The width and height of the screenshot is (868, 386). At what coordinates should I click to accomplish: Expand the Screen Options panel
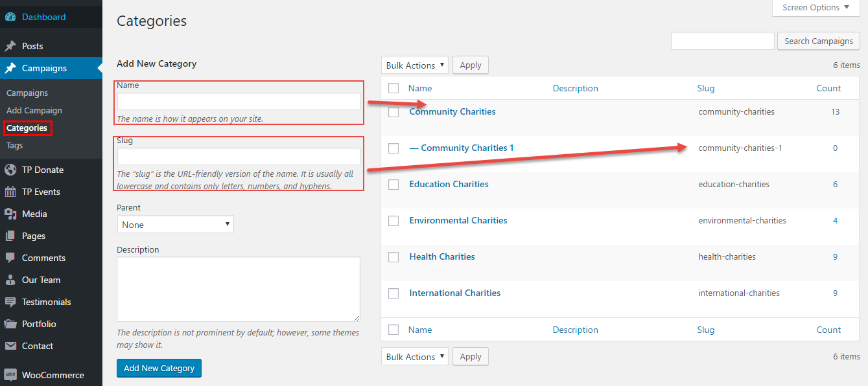(815, 8)
